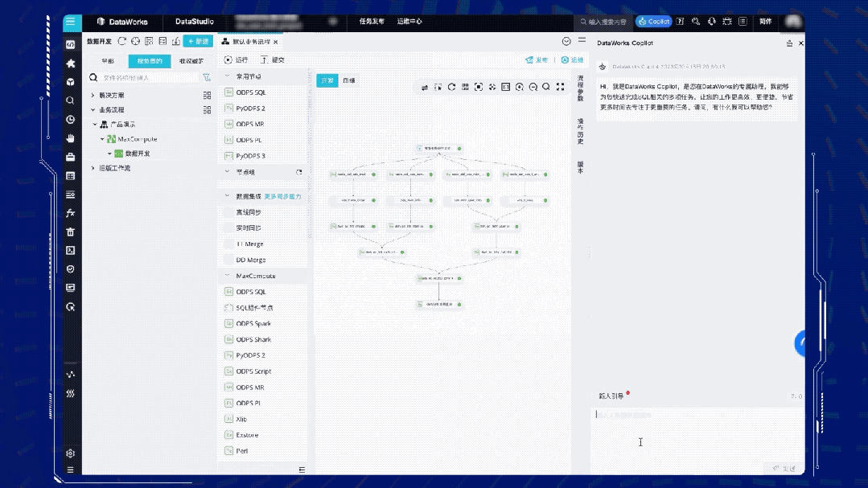
Task: Click the filter funnel icon beside file search
Action: (x=207, y=77)
